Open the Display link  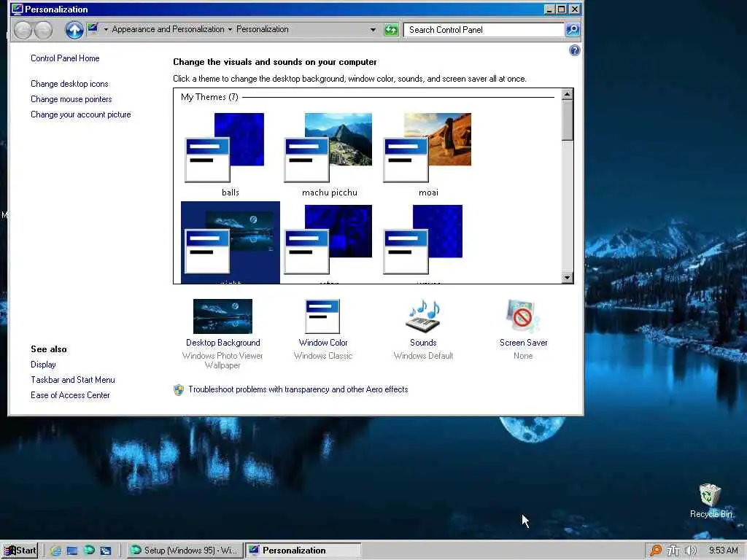[43, 365]
